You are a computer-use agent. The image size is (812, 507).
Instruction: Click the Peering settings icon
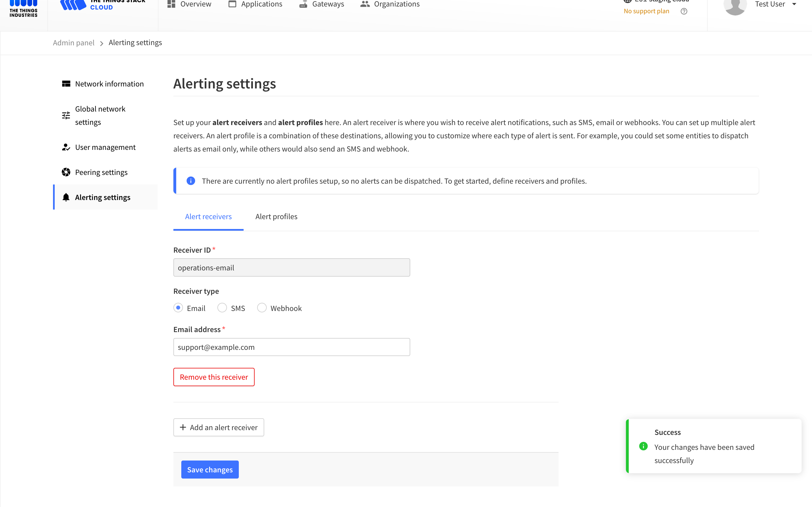click(x=66, y=172)
